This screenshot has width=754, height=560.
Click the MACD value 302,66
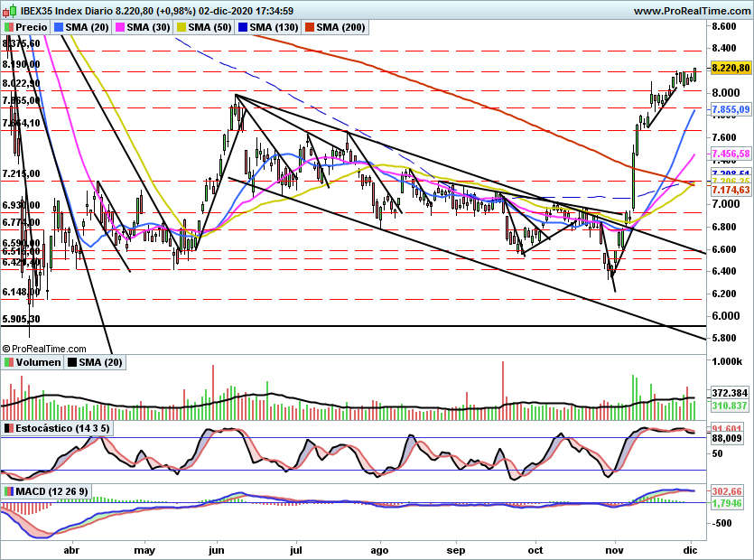727,491
